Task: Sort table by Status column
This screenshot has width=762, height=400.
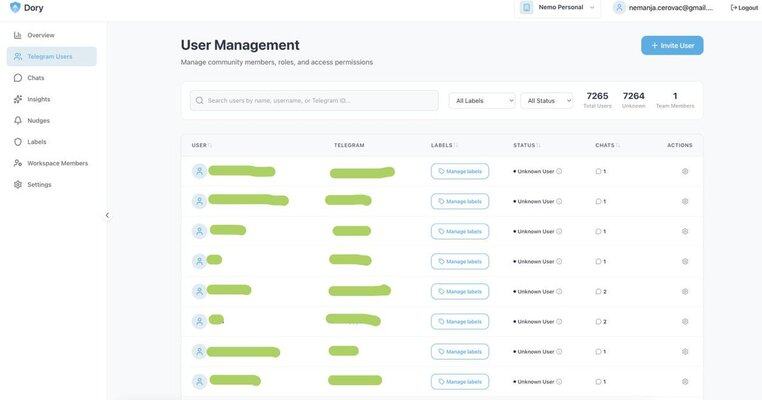Action: tap(526, 145)
